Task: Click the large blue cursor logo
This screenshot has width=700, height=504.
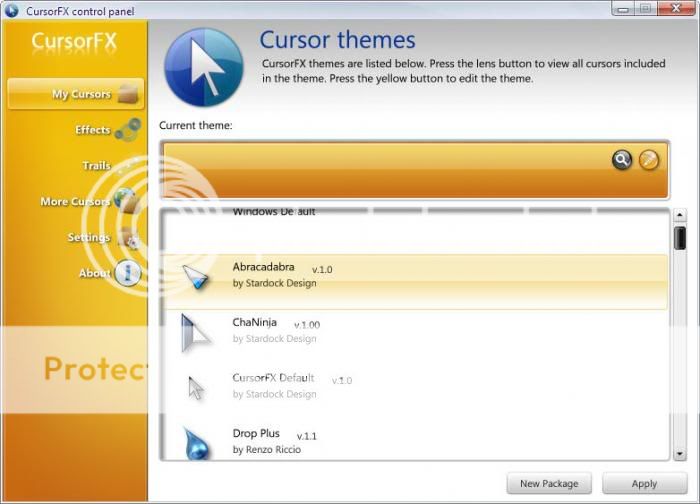Action: [204, 67]
